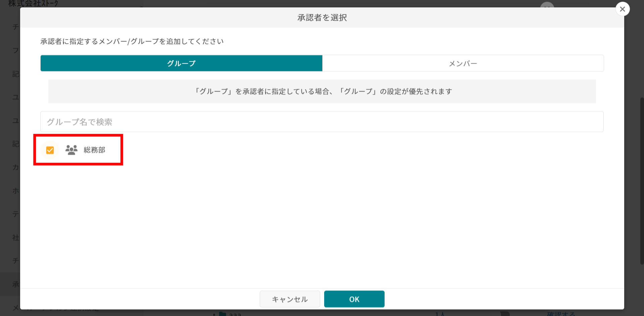The image size is (644, 316).
Task: Click the people group icon beside 総務部
Action: click(x=71, y=150)
